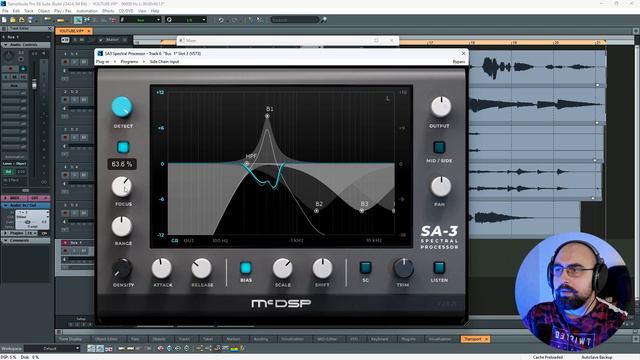The height and width of the screenshot is (360, 640).
Task: Toggle the BIAS button
Action: click(x=245, y=268)
